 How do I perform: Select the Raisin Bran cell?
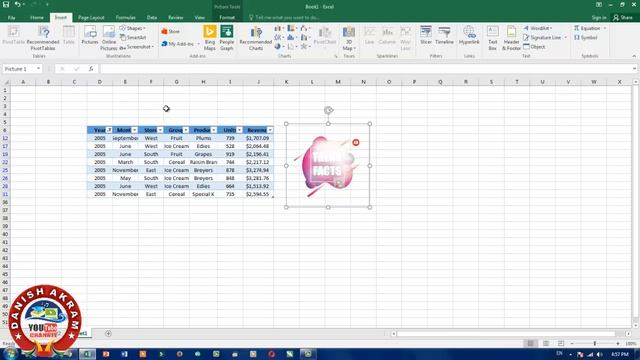[x=203, y=162]
